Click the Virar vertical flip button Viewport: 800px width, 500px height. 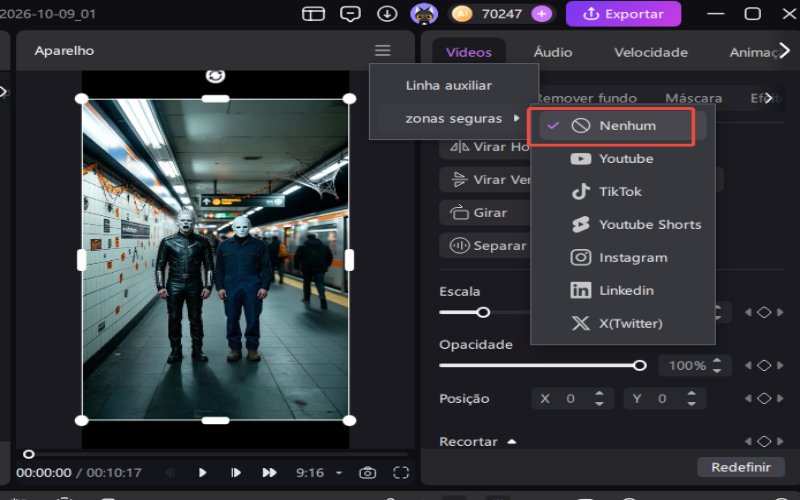485,180
